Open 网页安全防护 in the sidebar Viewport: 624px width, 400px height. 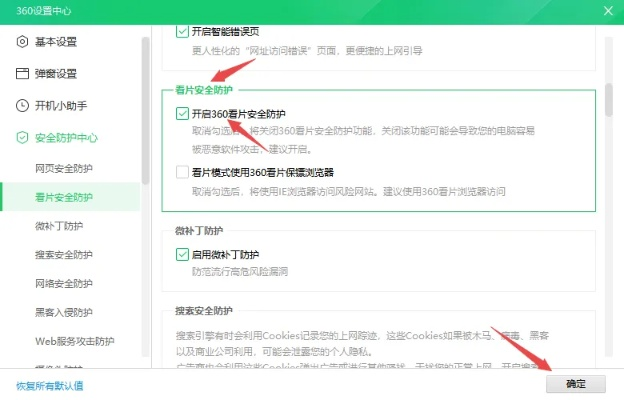64,168
